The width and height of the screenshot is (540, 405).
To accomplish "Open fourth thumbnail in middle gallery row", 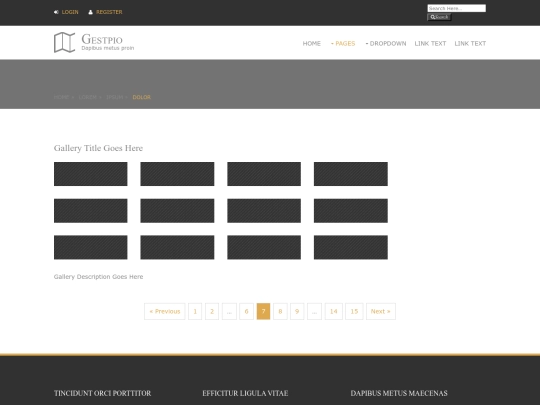I will (351, 211).
